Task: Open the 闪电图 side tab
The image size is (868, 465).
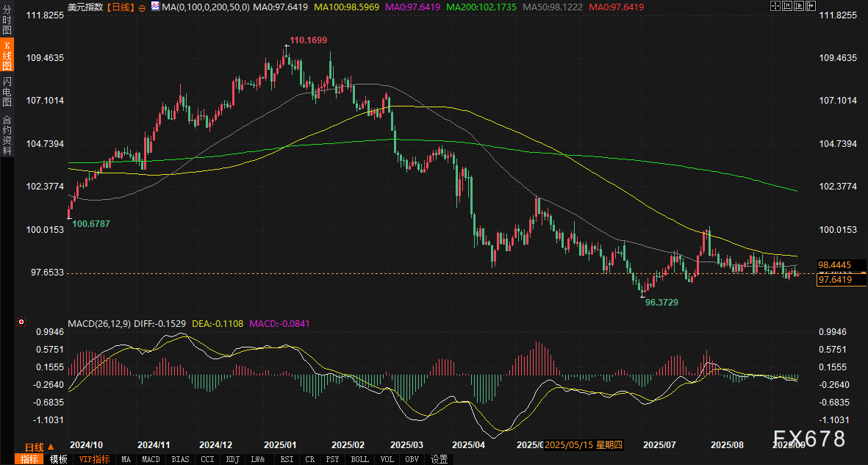Action: (x=7, y=91)
